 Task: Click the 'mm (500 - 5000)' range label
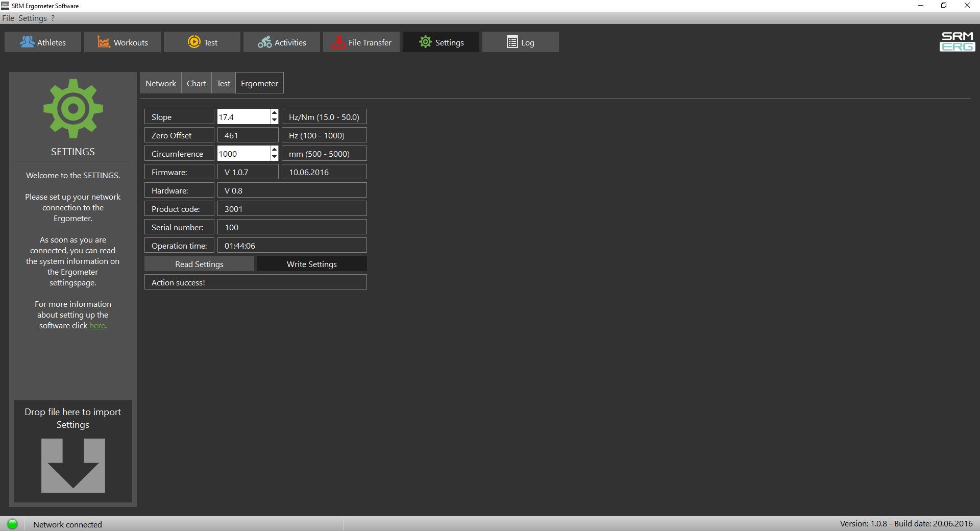[x=324, y=154]
